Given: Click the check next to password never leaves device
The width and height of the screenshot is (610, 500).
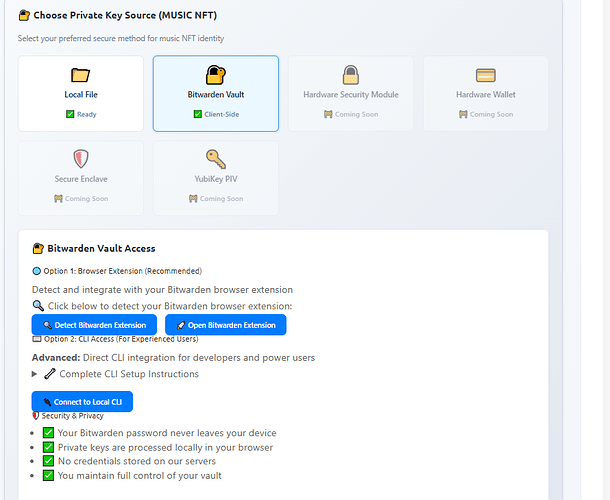Looking at the screenshot, I should pyautogui.click(x=48, y=433).
